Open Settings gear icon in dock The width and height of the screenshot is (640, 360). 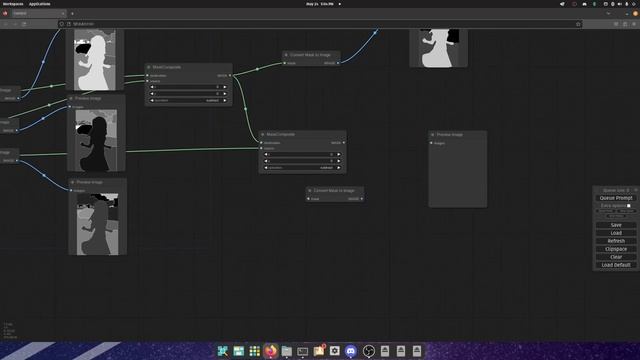pyautogui.click(x=334, y=351)
